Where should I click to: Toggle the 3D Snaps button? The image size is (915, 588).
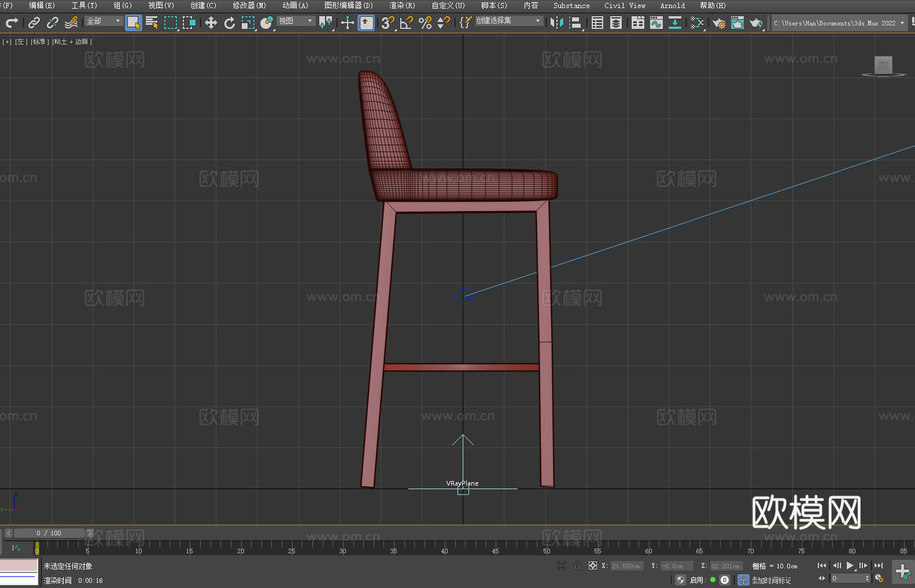tap(388, 23)
